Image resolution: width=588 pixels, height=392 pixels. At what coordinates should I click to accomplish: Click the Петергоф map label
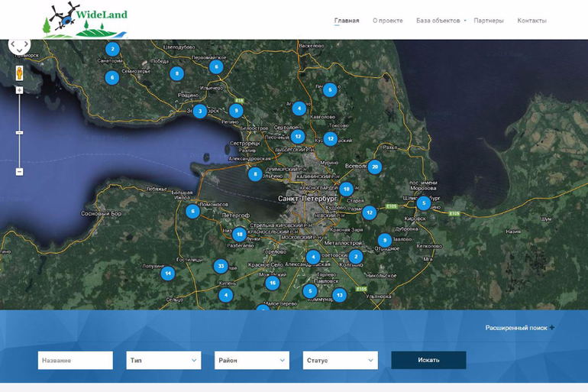point(235,215)
